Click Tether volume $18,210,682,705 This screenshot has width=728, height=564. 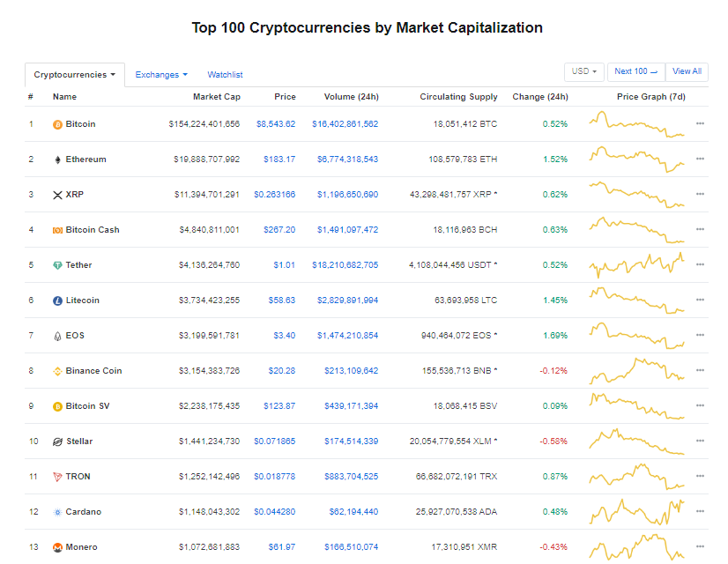click(345, 265)
